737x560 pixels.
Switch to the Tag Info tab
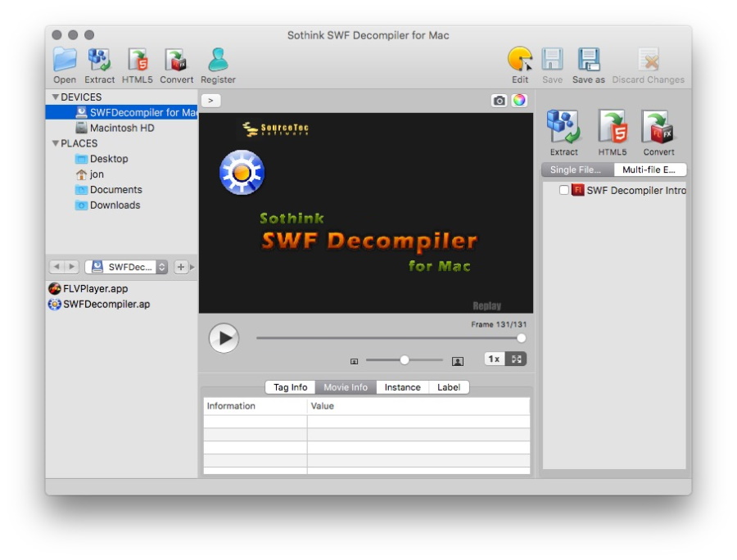point(290,387)
